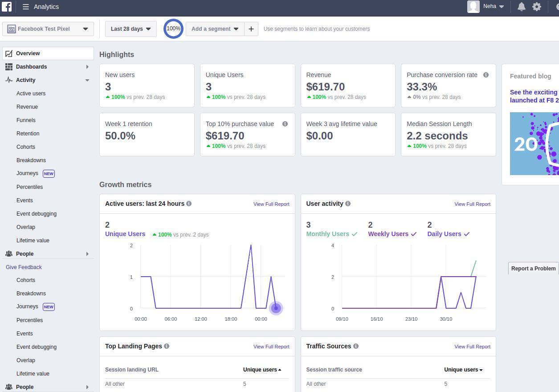Open the Facebook Test Pixel dropdown
Image resolution: width=559 pixels, height=392 pixels.
tap(48, 29)
